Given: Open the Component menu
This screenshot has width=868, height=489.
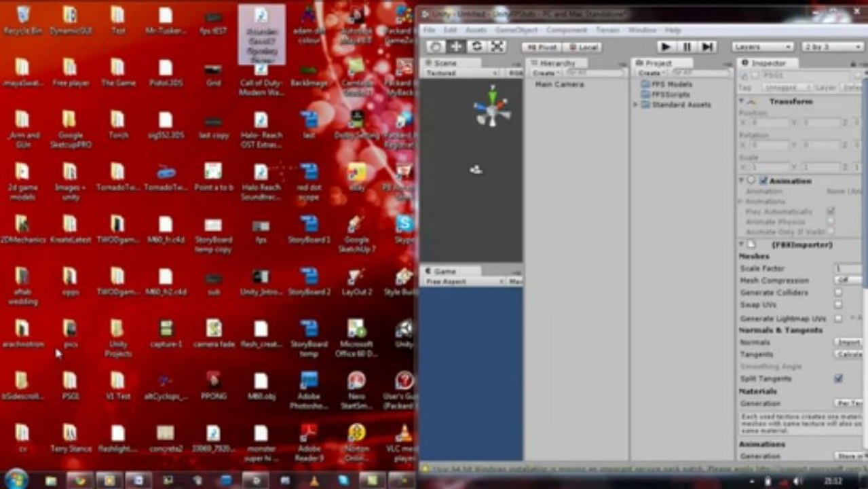Looking at the screenshot, I should pyautogui.click(x=567, y=31).
